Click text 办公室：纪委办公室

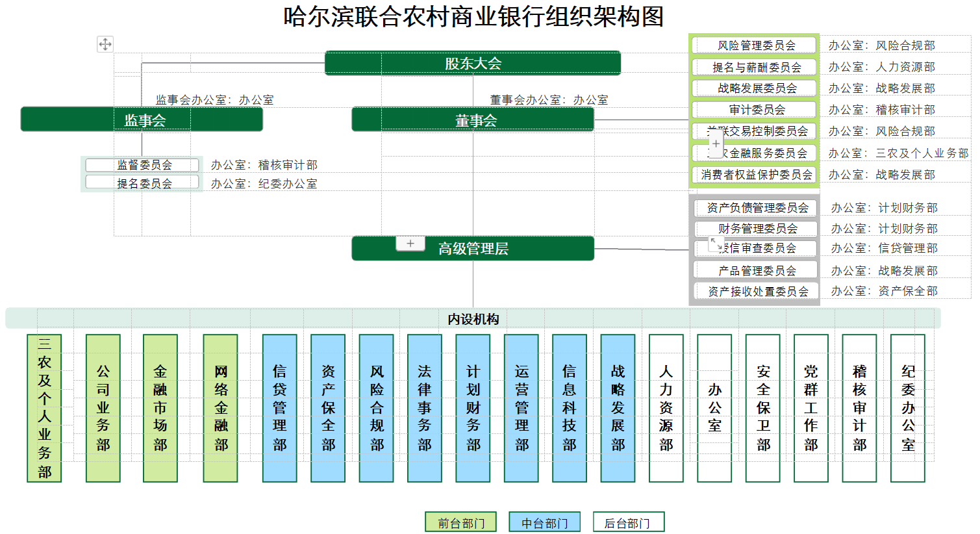264,184
